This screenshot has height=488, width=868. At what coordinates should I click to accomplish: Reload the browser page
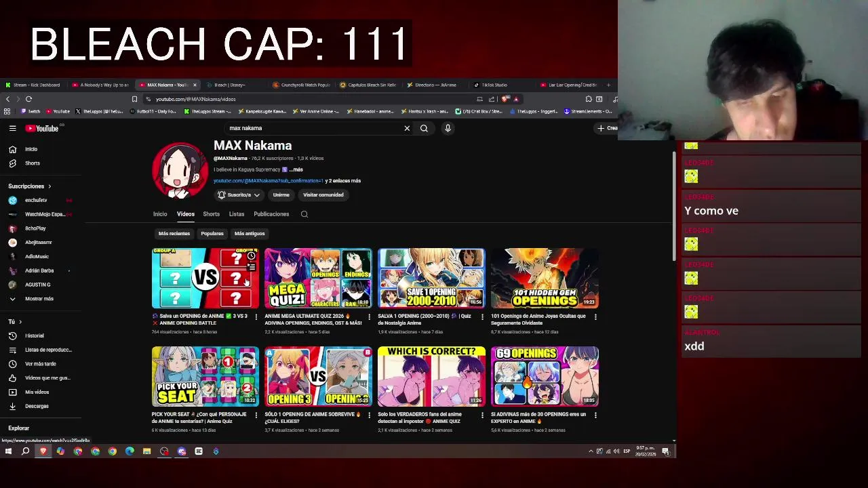[28, 99]
